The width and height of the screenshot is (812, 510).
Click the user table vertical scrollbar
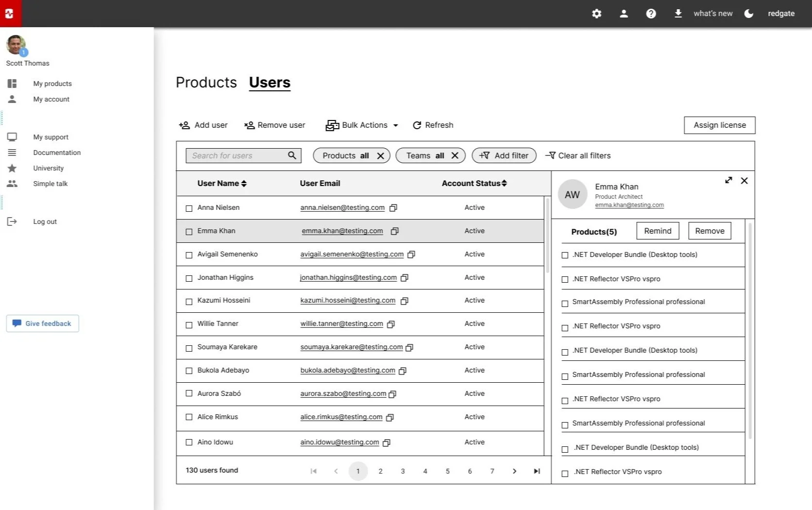[548, 235]
